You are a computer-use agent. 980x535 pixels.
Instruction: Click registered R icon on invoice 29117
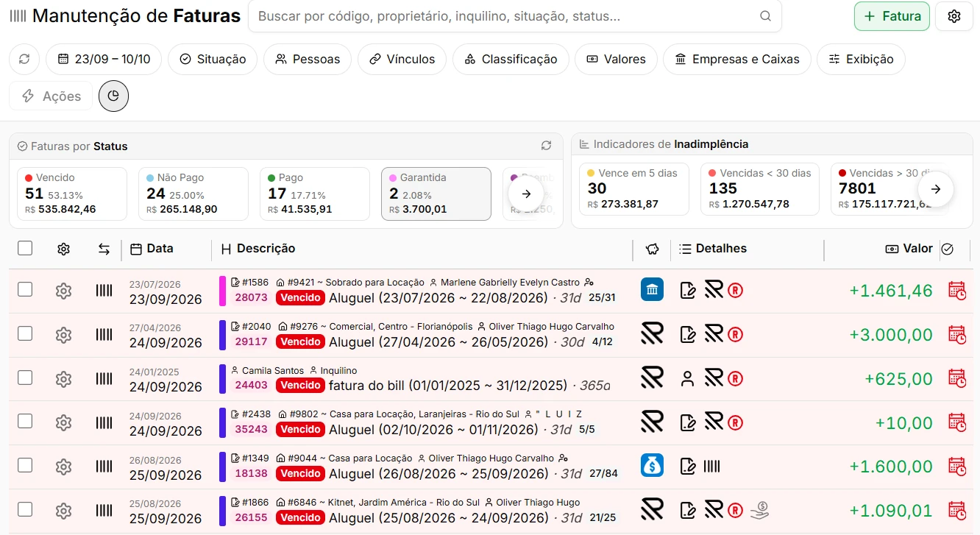point(735,335)
